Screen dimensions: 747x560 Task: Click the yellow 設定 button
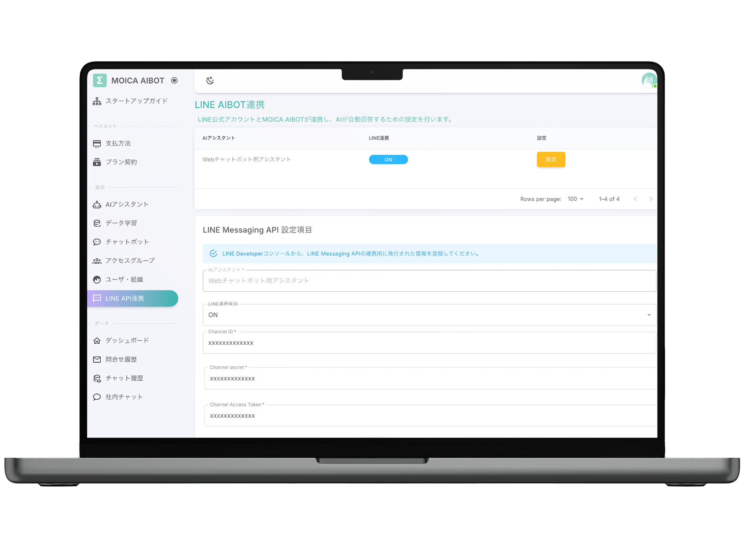pos(551,159)
